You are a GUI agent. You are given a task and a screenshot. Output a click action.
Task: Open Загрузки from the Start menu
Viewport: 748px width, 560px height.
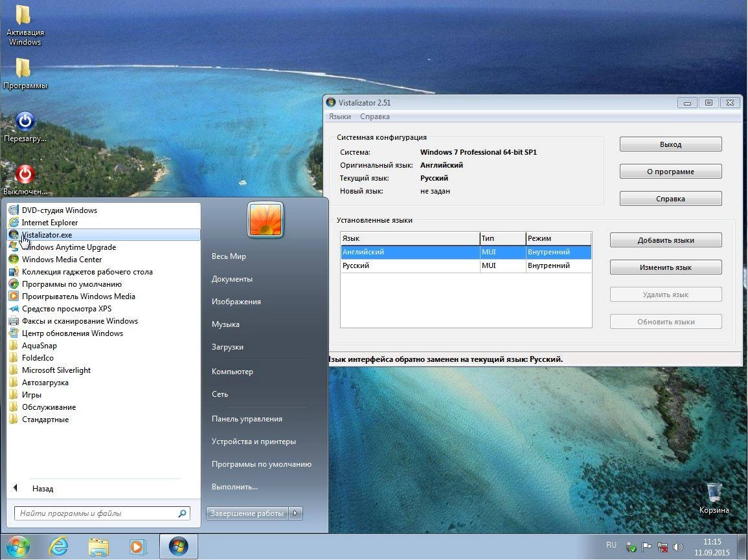click(x=227, y=347)
